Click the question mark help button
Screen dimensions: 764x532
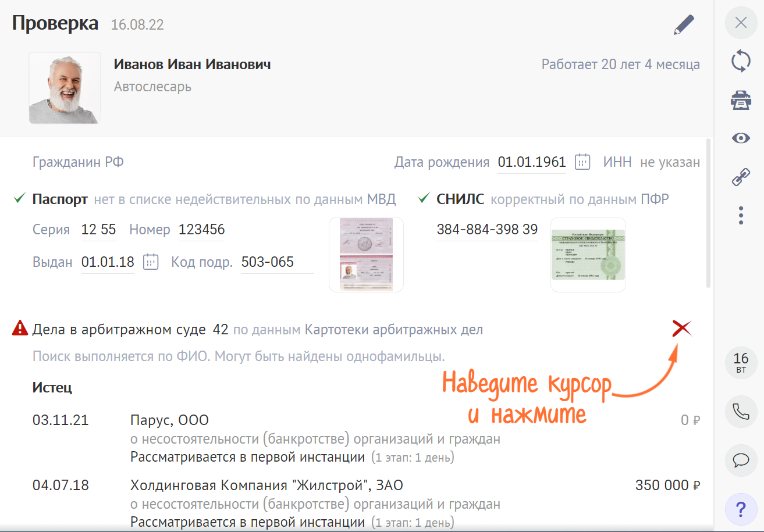(741, 509)
